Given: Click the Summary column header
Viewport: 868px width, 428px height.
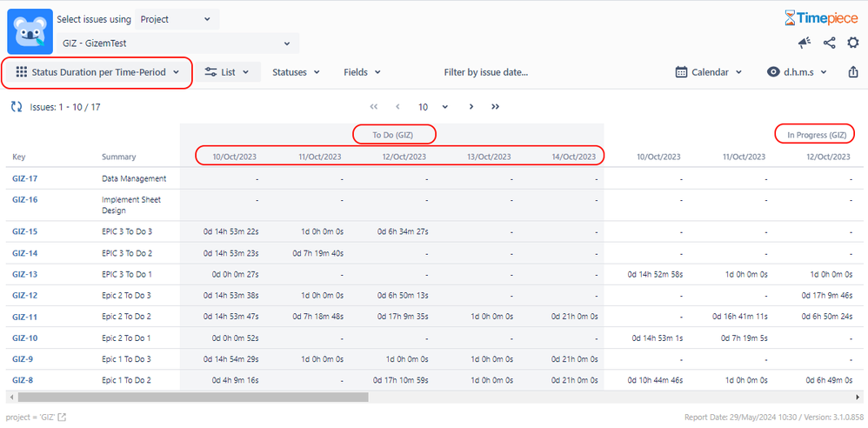Looking at the screenshot, I should (x=119, y=157).
